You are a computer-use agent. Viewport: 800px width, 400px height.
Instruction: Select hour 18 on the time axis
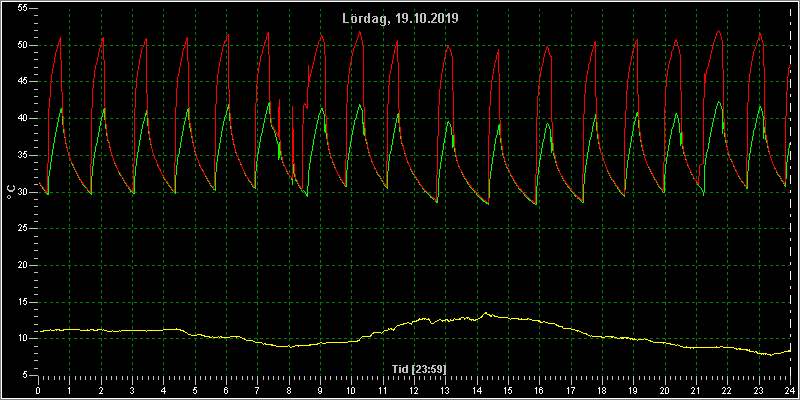(x=602, y=390)
